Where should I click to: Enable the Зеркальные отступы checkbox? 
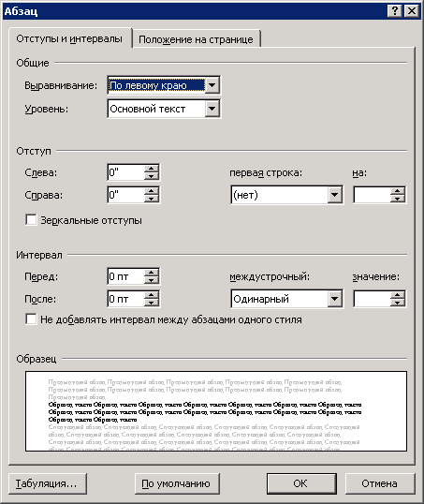pos(31,220)
